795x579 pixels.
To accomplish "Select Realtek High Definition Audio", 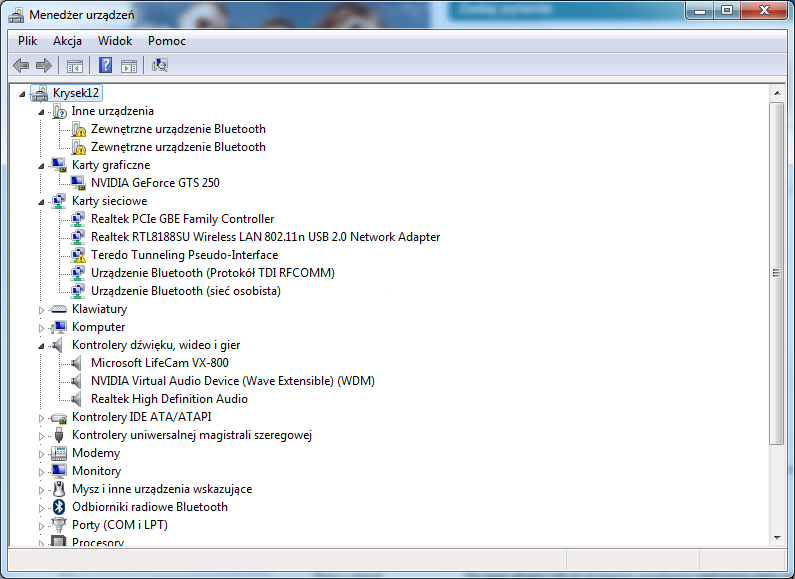I will (x=169, y=399).
